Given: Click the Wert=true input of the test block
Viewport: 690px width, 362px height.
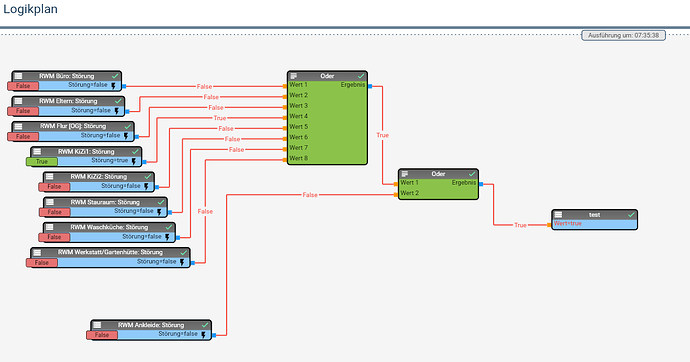Looking at the screenshot, I should pos(568,223).
